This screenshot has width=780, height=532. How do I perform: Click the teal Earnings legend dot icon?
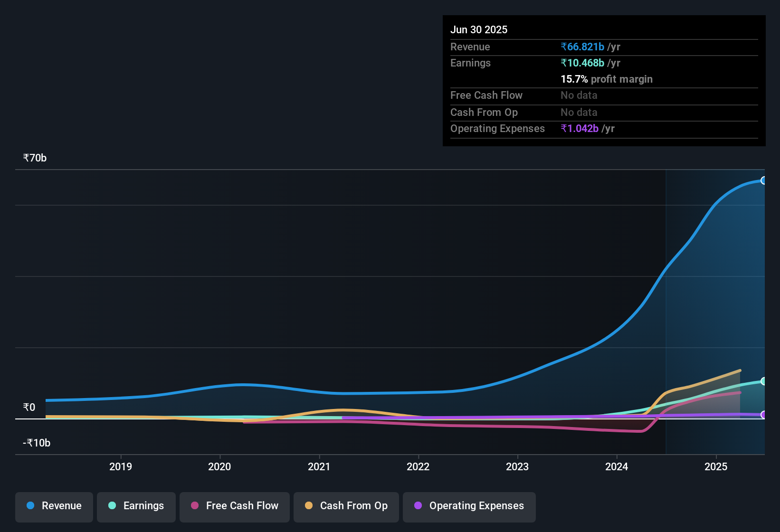click(x=112, y=506)
